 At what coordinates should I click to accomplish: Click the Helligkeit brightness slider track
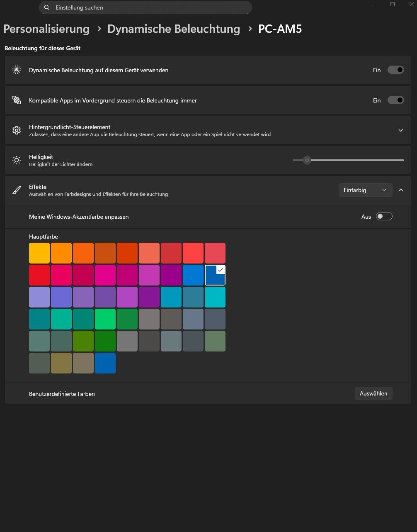[x=356, y=160]
